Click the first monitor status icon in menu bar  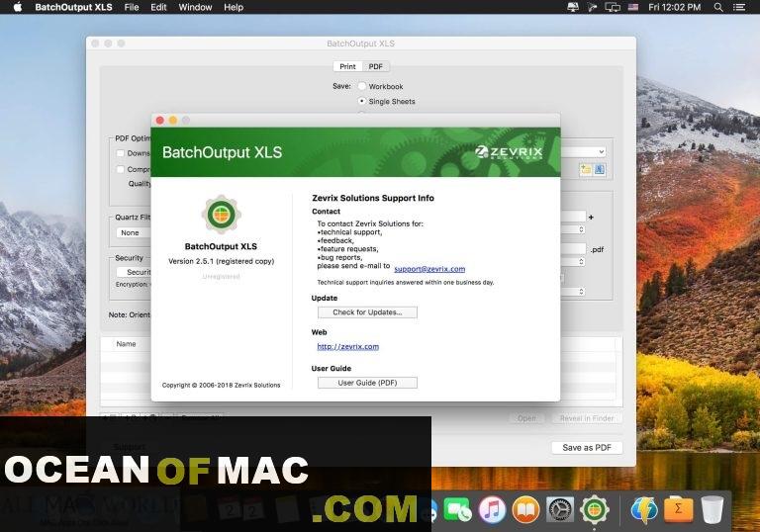572,7
